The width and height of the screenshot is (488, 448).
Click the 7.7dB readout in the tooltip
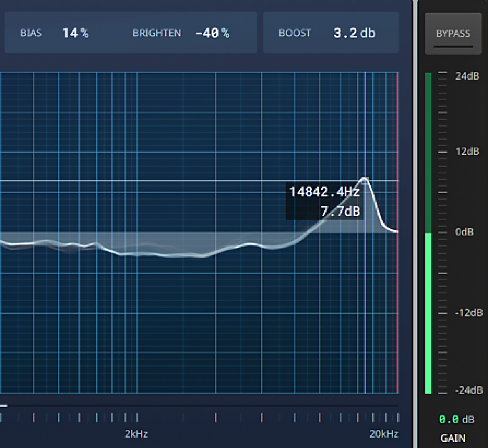click(340, 211)
